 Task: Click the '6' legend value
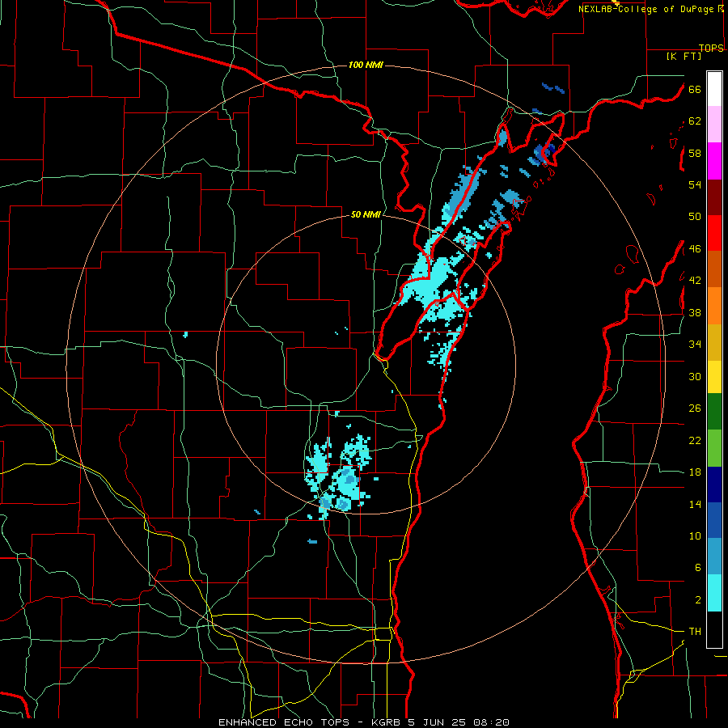tap(698, 568)
